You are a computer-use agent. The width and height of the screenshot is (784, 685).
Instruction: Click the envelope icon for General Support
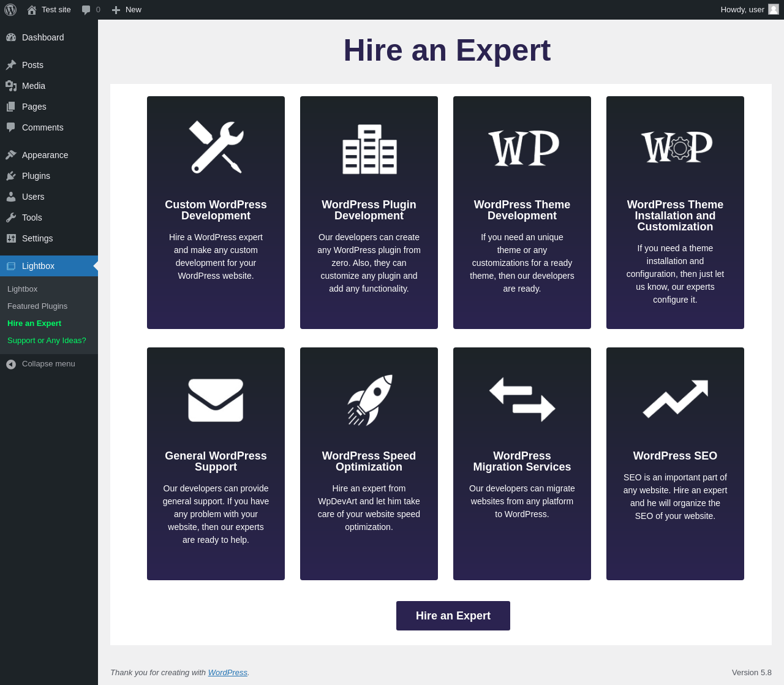tap(216, 400)
